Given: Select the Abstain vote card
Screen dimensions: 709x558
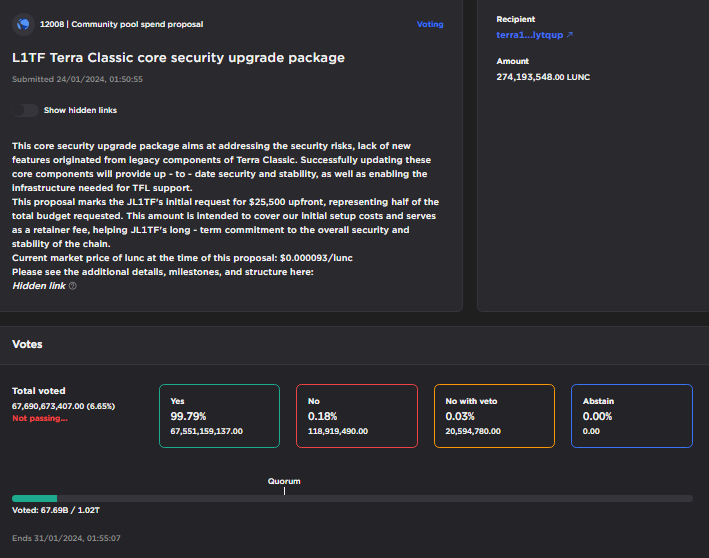Looking at the screenshot, I should 632,416.
